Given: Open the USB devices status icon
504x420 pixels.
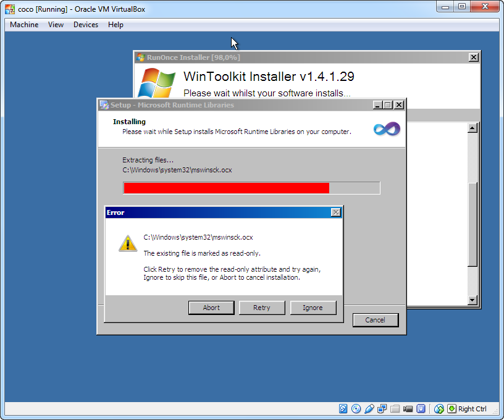Looking at the screenshot, I should pos(369,409).
